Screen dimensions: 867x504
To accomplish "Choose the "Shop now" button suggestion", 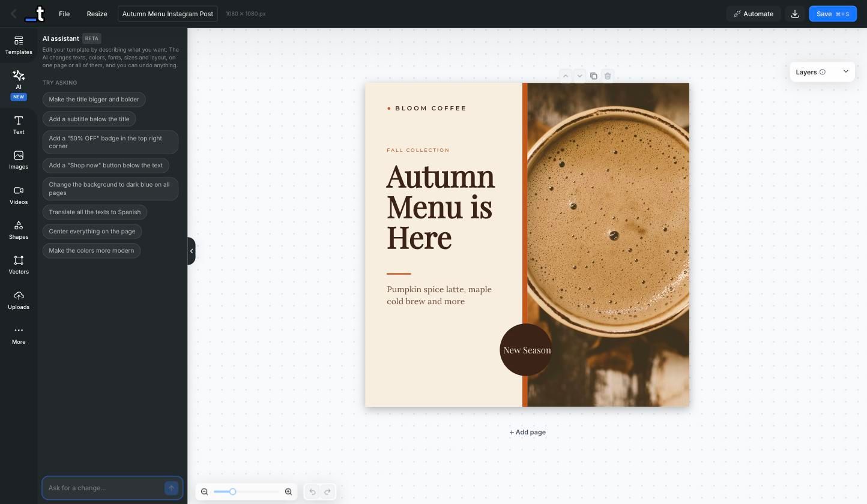I will (106, 165).
